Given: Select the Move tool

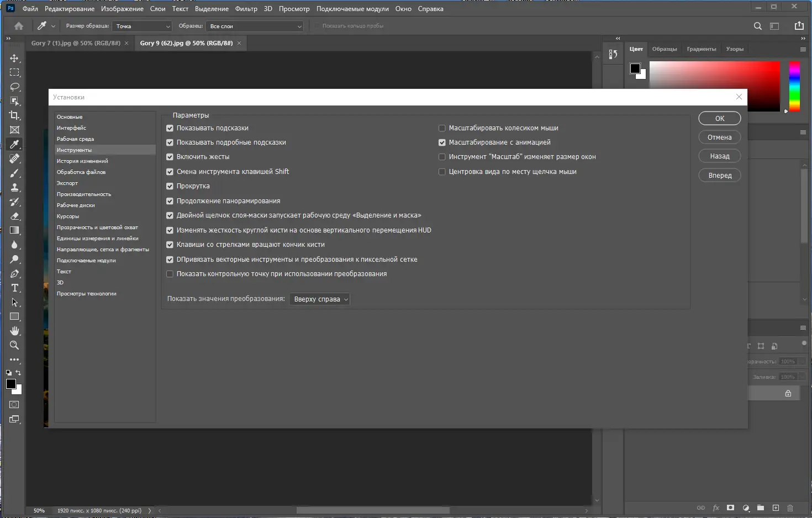Looking at the screenshot, I should (x=14, y=58).
